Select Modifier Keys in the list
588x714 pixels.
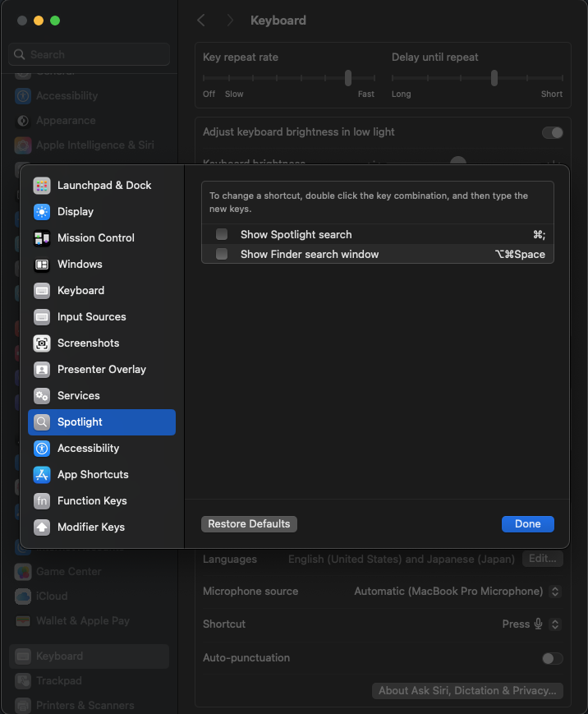90,527
